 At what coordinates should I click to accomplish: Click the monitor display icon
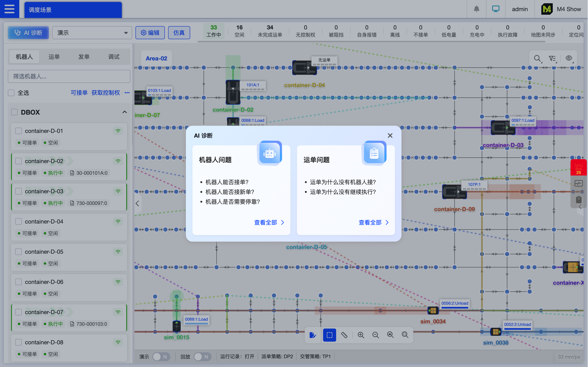pos(496,9)
